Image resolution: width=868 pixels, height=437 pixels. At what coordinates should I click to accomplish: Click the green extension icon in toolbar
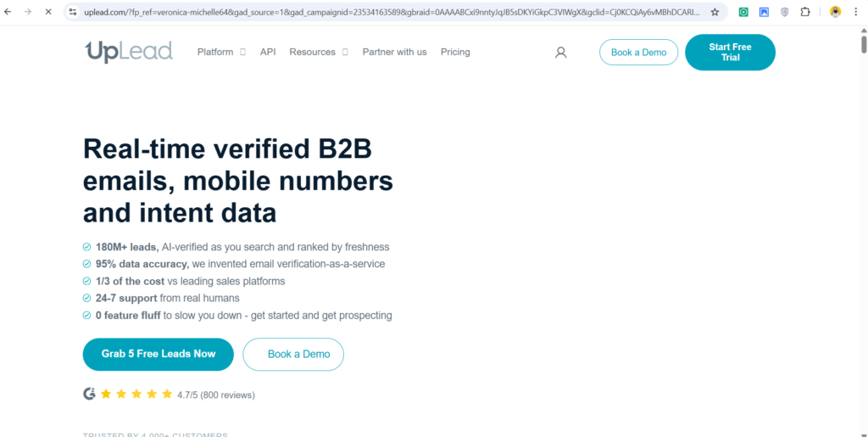click(743, 12)
